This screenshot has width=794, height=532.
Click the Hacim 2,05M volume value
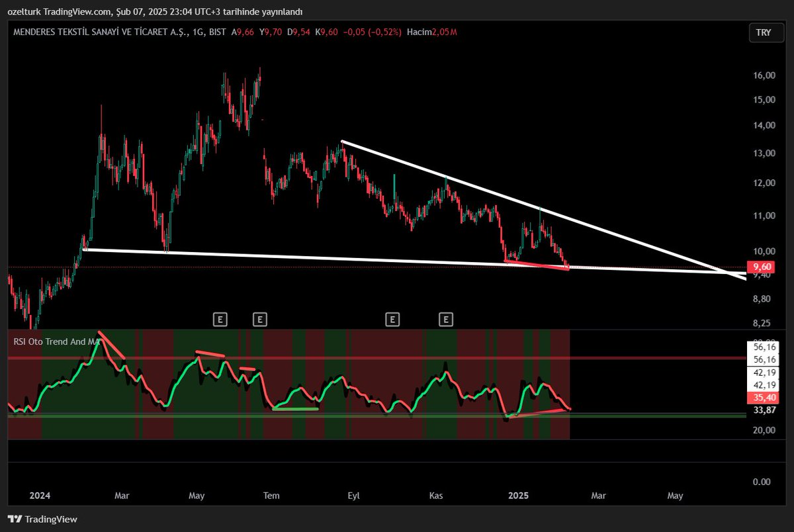pos(432,32)
